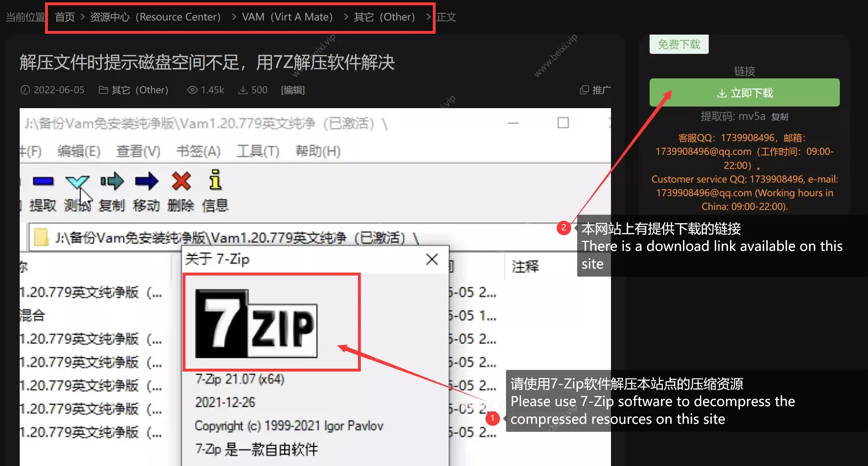
Task: Click the folder icon beside 其它 (Other) tag
Action: point(103,90)
